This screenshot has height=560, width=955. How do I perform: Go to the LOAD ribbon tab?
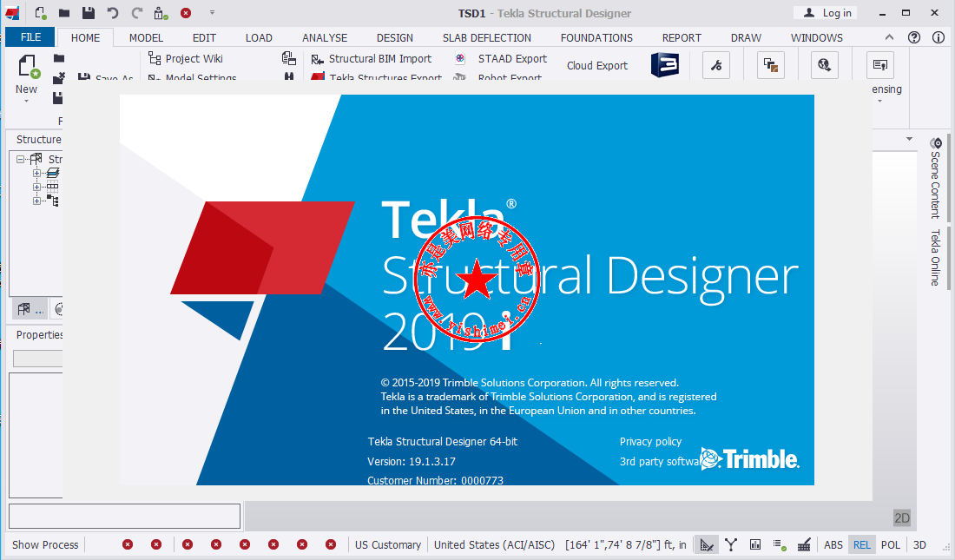click(x=259, y=38)
